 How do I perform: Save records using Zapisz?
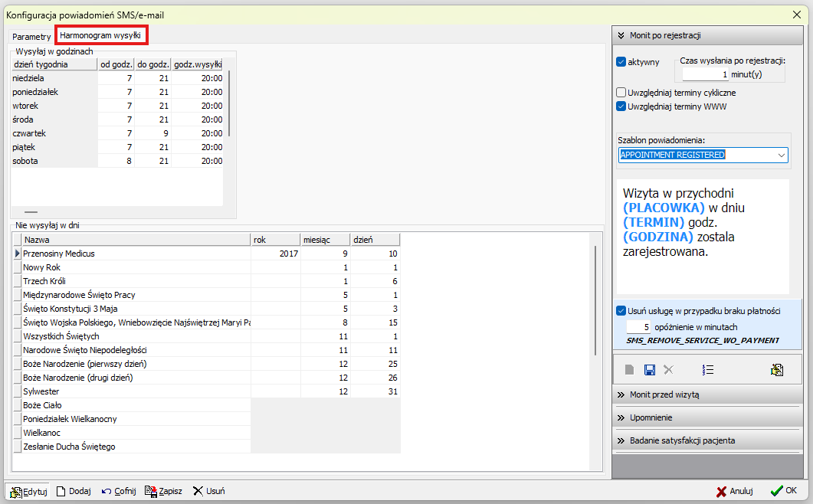pyautogui.click(x=163, y=491)
